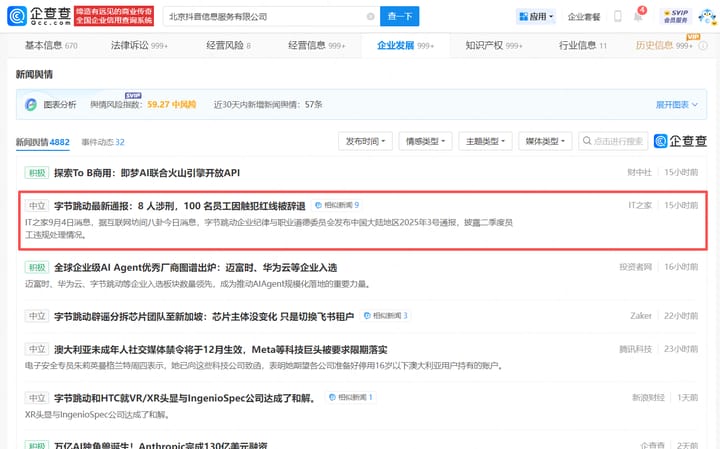The width and height of the screenshot is (720, 449).
Task: Click 相似新闻 9 icon on the ByteDance report
Action: [336, 205]
